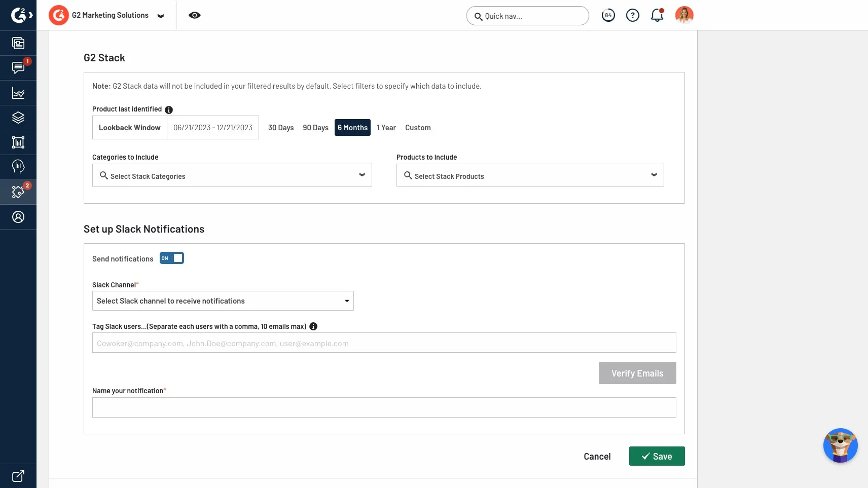Click info icon beside Tag Slack users label
Screen dimensions: 868x488
[x=313, y=326]
